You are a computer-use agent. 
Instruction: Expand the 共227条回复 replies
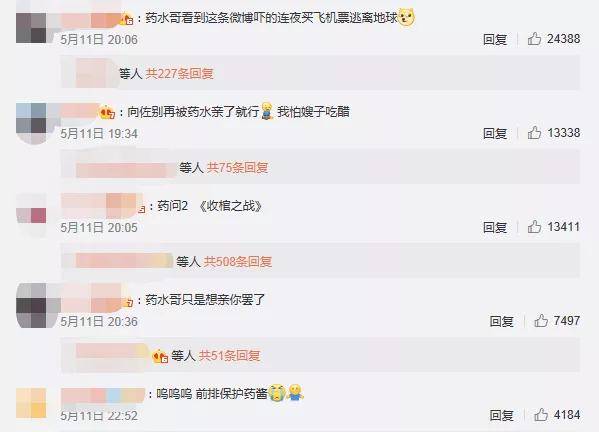(179, 73)
